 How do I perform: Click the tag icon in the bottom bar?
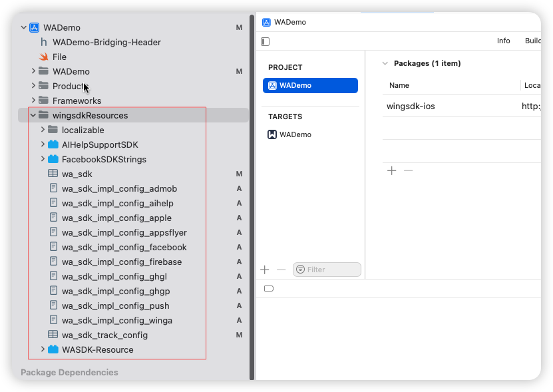pyautogui.click(x=269, y=289)
